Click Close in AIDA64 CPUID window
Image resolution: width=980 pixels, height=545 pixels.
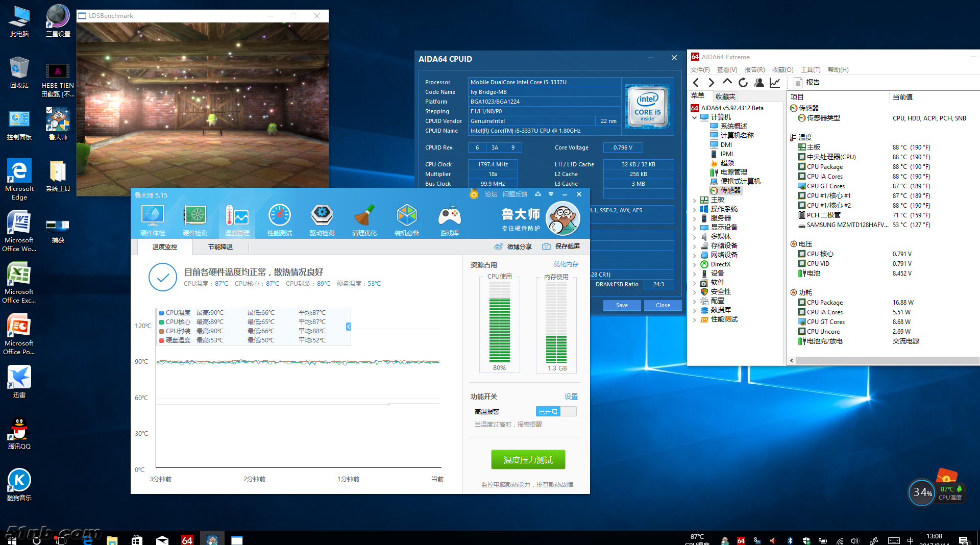coord(663,305)
